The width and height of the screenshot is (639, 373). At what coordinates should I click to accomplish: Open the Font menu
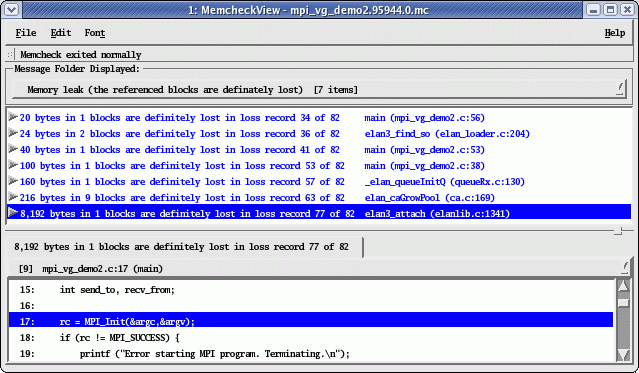pos(95,33)
